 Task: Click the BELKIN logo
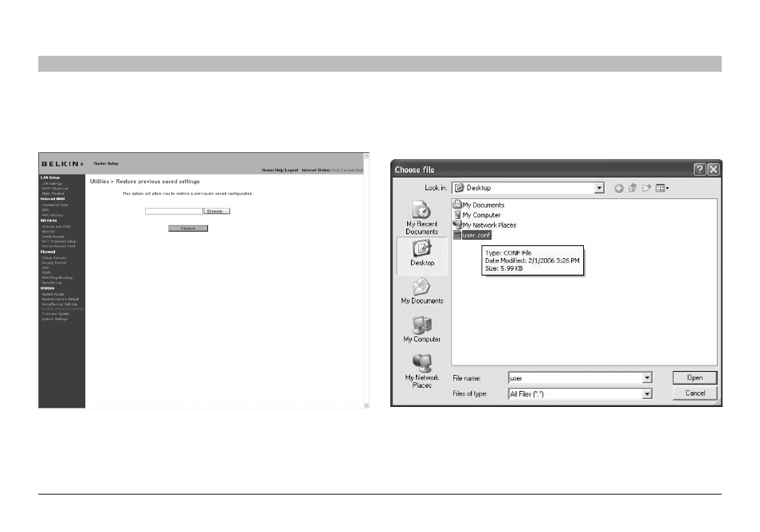coord(62,164)
